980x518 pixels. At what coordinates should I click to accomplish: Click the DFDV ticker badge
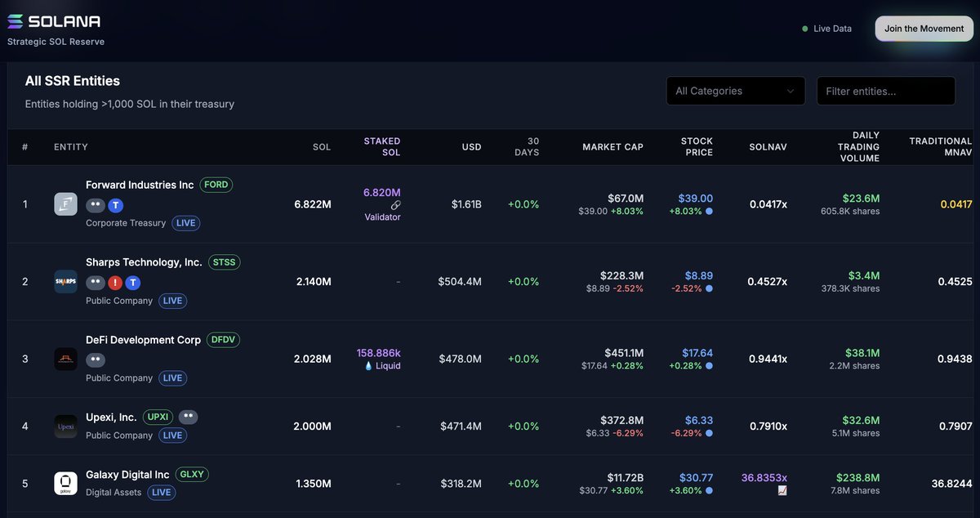point(223,340)
